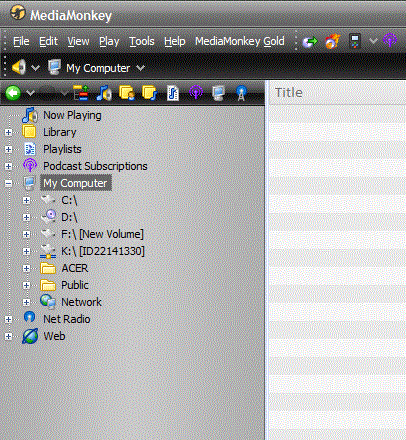Viewport: 406px width, 440px height.
Task: Expand the ACER folder node
Action: pos(26,268)
